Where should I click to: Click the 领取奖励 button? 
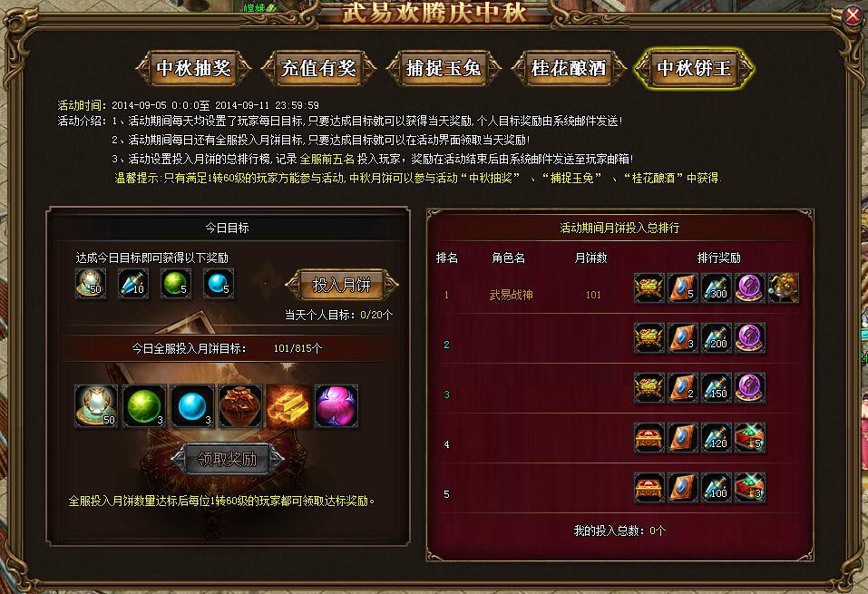pyautogui.click(x=228, y=459)
